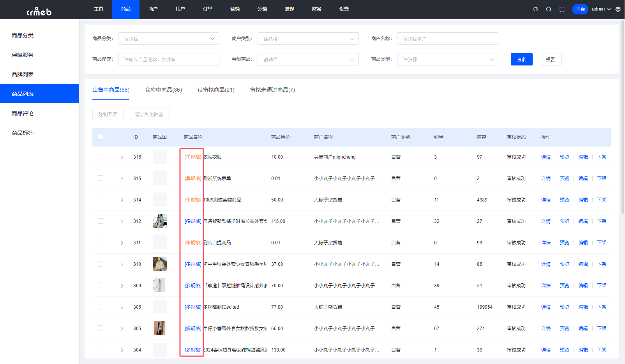The height and width of the screenshot is (364, 625).
Task: Open settings via the gear icon
Action: 618,9
